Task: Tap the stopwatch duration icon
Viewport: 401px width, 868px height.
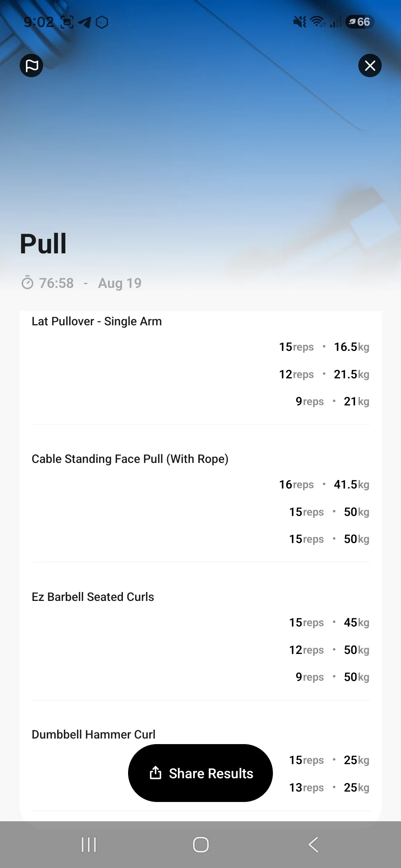Action: (x=27, y=283)
